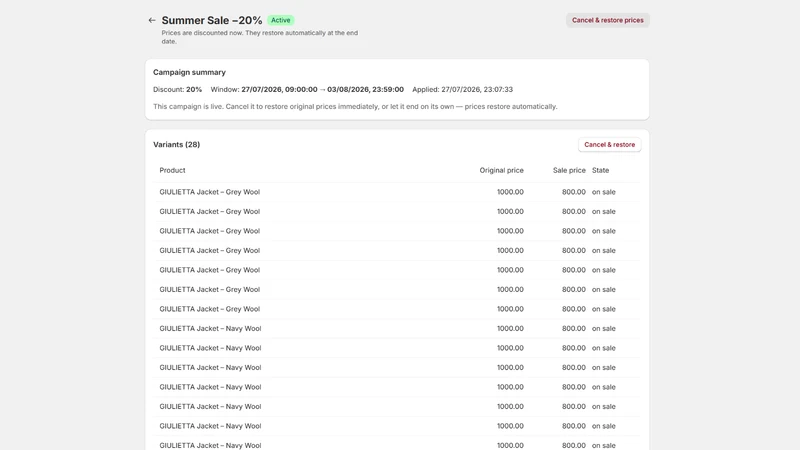Click the Campaign summary heading
The height and width of the screenshot is (450, 800).
click(x=189, y=72)
